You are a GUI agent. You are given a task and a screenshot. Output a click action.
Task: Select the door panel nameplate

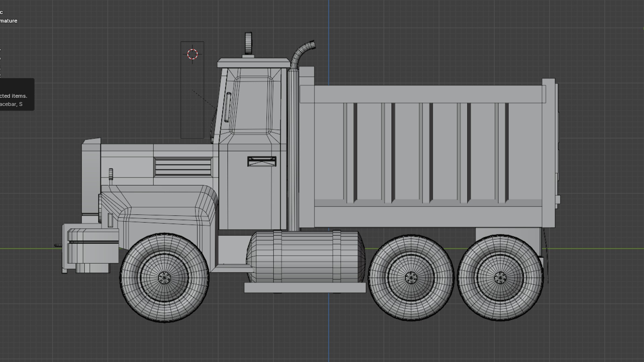(262, 161)
